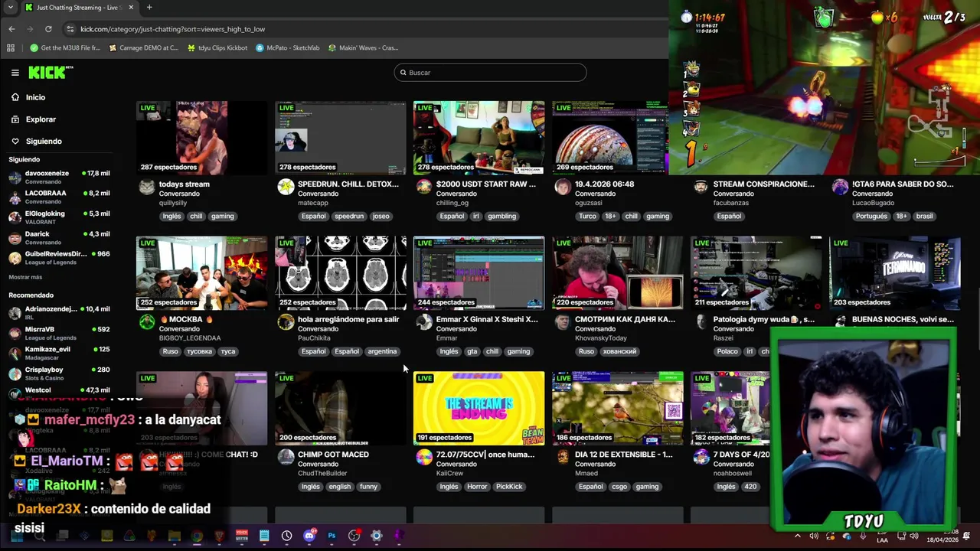Open the Makin' Waves bookmark

(x=363, y=47)
